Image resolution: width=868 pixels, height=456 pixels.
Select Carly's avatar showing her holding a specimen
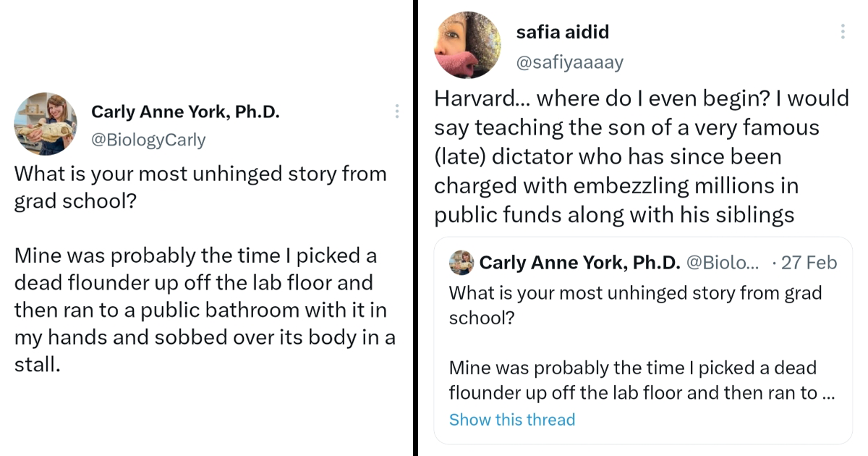tap(46, 124)
